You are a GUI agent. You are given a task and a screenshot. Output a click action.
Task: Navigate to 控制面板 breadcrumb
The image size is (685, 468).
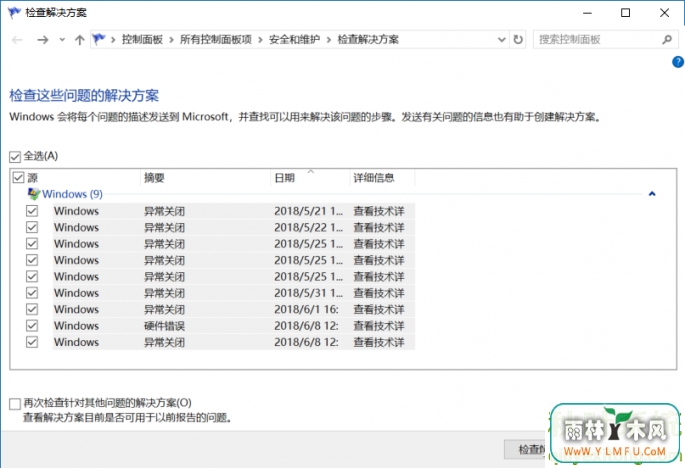tap(142, 40)
